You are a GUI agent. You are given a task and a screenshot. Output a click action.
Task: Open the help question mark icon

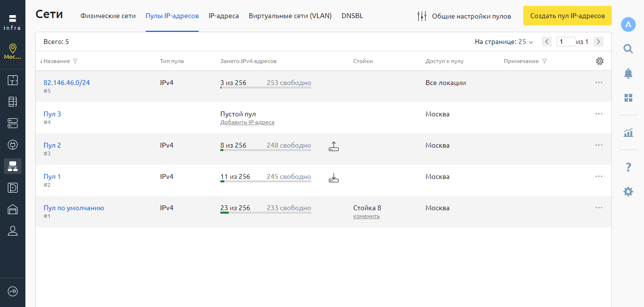(628, 168)
